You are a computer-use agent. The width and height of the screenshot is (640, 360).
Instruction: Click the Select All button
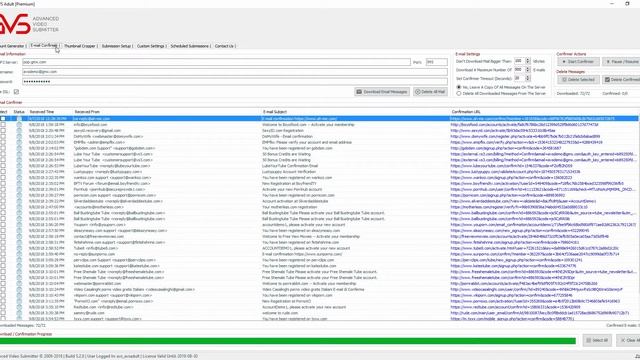(x=597, y=340)
